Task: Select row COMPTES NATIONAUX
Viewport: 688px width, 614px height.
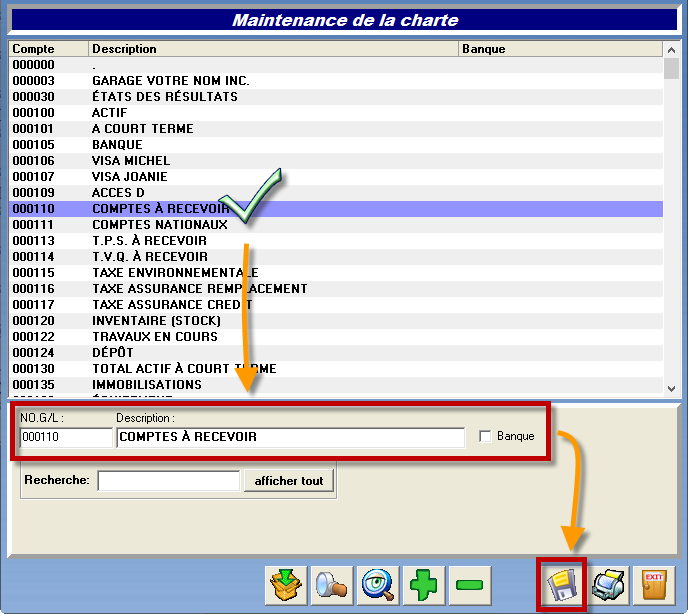Action: pyautogui.click(x=336, y=225)
